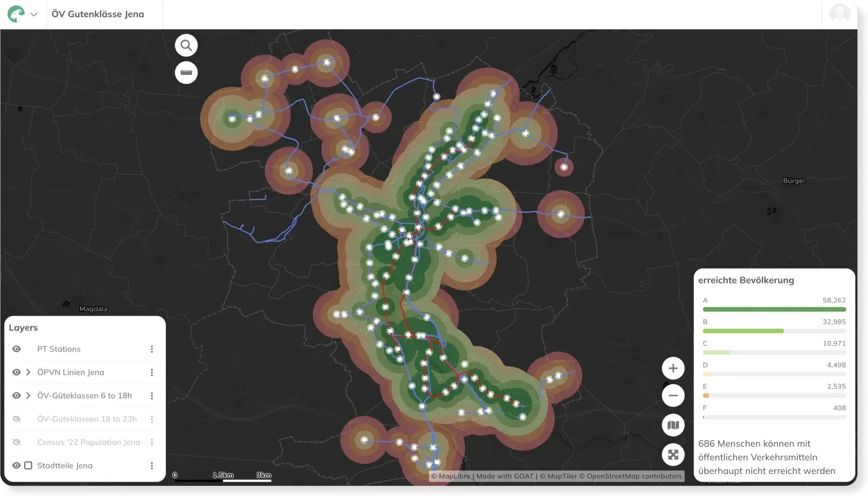Viewport: 868px width, 496px height.
Task: Zoom in with the plus button
Action: click(x=673, y=369)
